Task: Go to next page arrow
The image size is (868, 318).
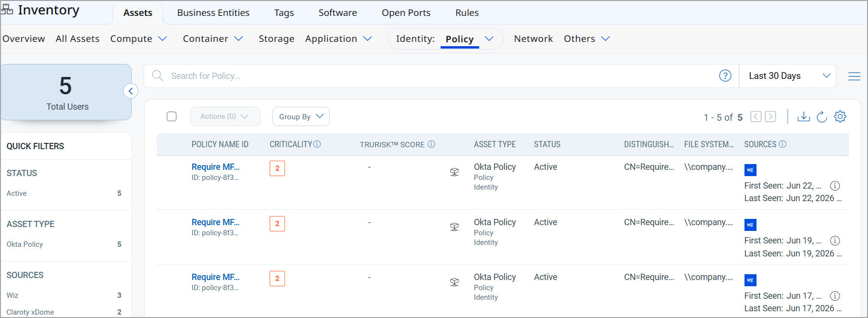Action: coord(770,116)
